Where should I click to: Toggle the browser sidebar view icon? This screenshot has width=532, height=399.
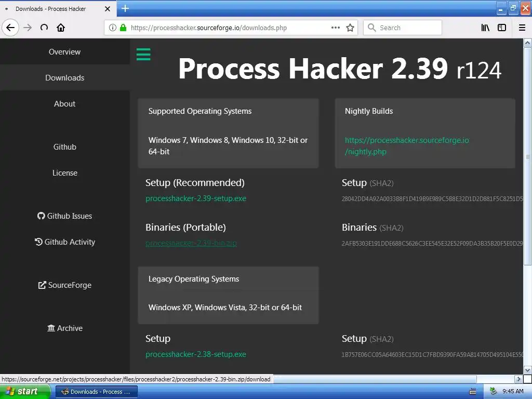(x=502, y=28)
